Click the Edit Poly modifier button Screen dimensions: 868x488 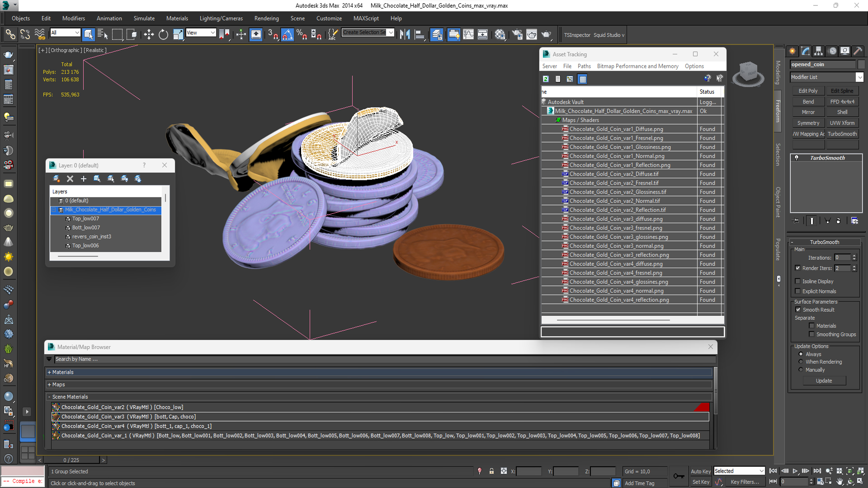[808, 91]
